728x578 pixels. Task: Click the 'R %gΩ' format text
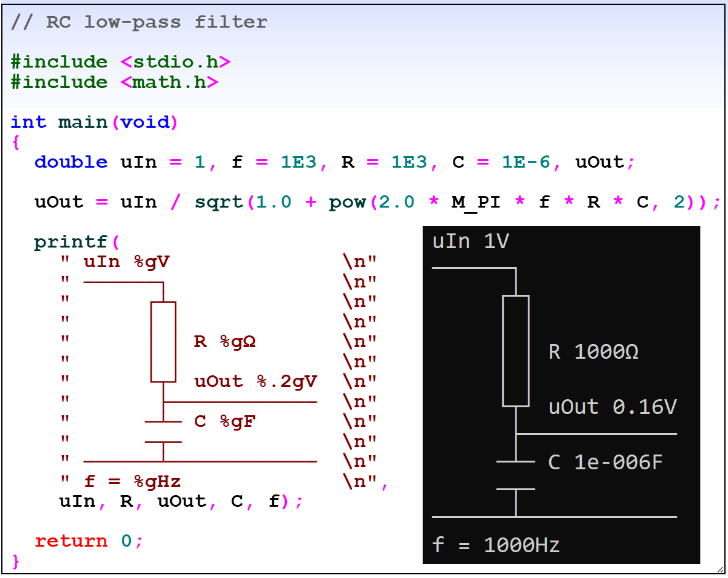click(225, 342)
